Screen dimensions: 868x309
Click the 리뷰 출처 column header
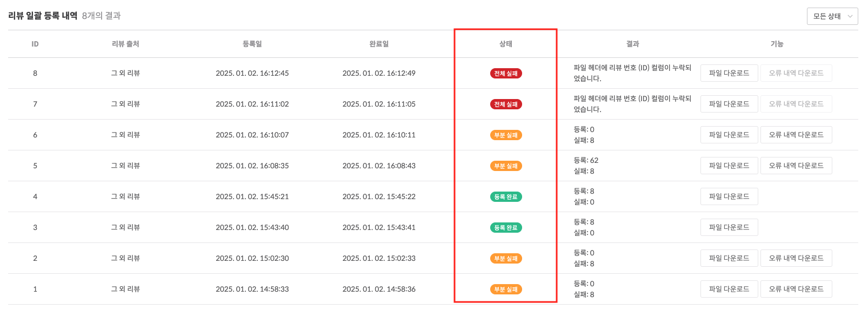[125, 44]
